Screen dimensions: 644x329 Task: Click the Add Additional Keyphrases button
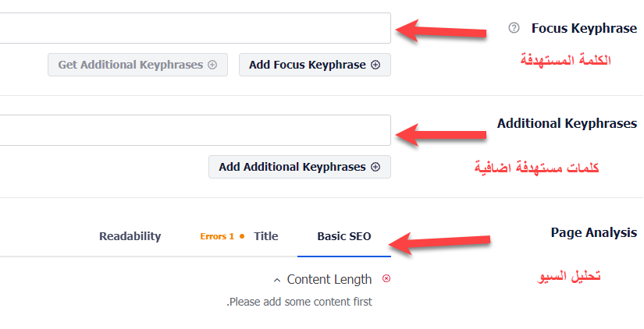coord(300,167)
